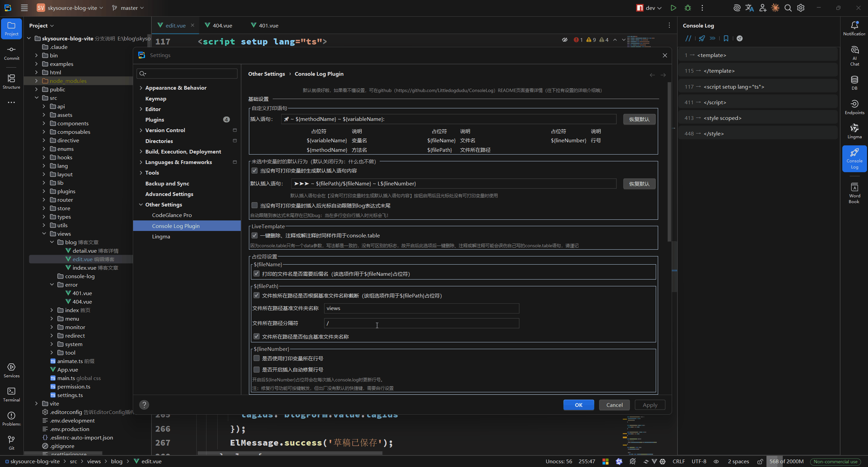
Task: Open the Commit tool window
Action: (12, 53)
